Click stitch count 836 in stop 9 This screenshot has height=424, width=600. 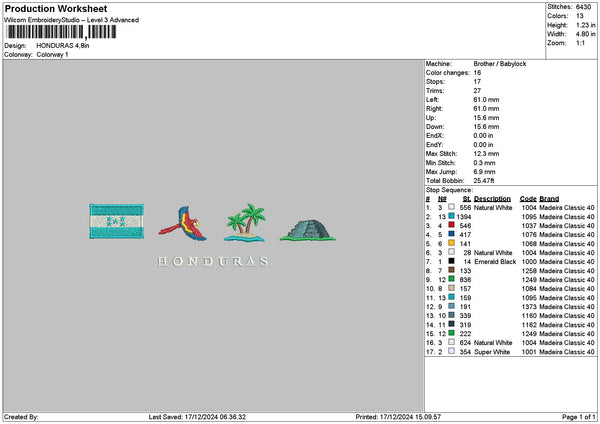point(465,280)
